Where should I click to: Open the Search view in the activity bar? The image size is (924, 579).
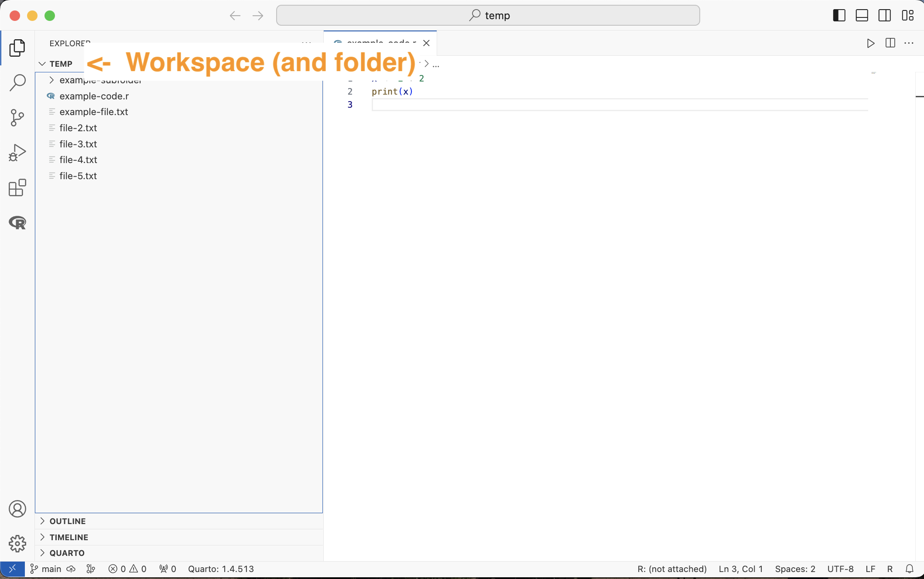click(x=17, y=82)
